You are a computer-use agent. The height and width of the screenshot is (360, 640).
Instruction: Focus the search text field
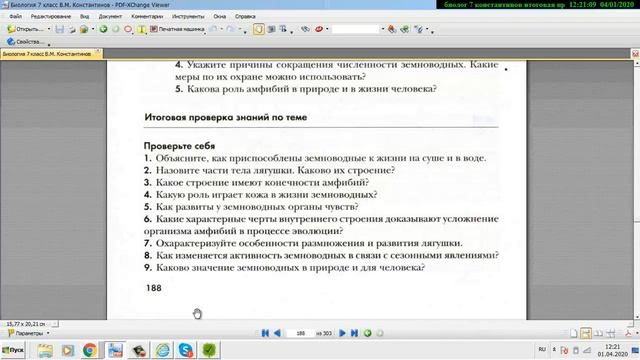(x=356, y=29)
